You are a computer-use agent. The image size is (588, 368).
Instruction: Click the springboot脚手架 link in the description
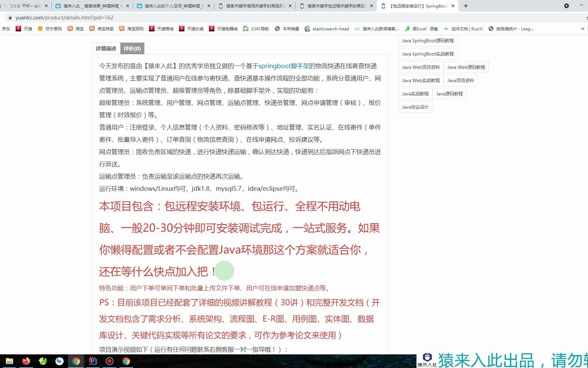284,66
